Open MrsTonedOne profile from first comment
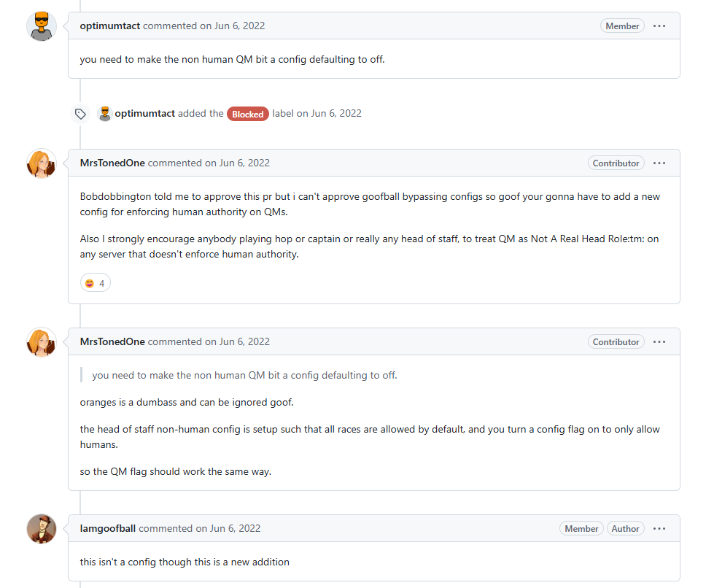706x588 pixels. point(112,163)
